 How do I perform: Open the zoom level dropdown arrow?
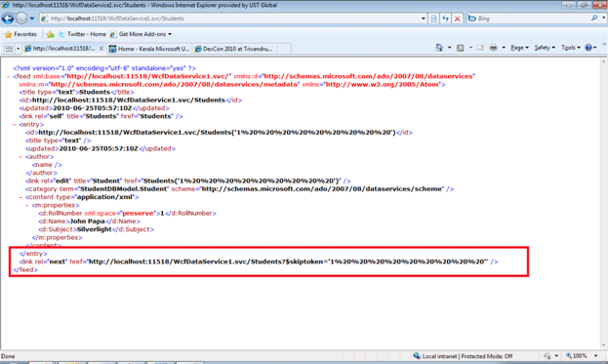pyautogui.click(x=596, y=356)
